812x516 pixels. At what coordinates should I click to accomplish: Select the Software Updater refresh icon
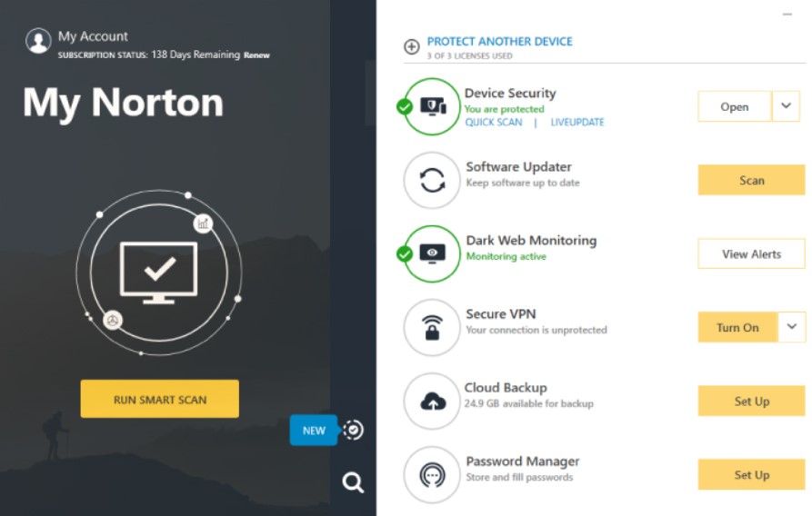click(432, 180)
